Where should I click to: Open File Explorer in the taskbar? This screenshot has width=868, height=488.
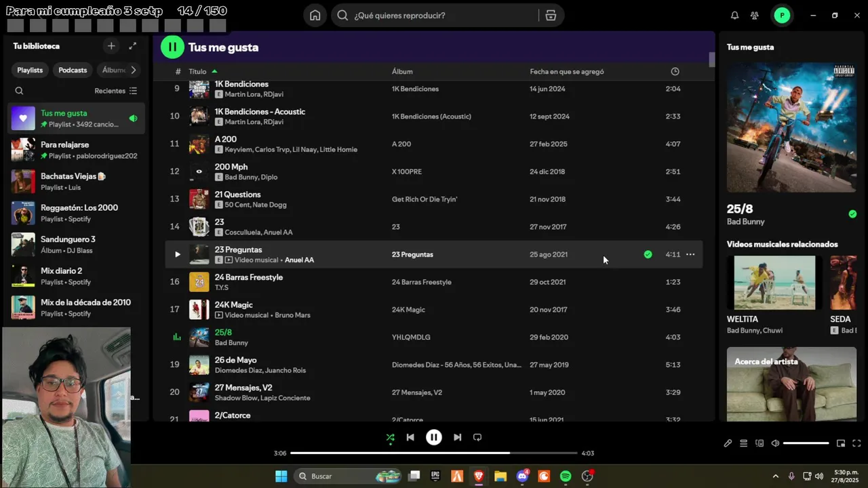(500, 476)
